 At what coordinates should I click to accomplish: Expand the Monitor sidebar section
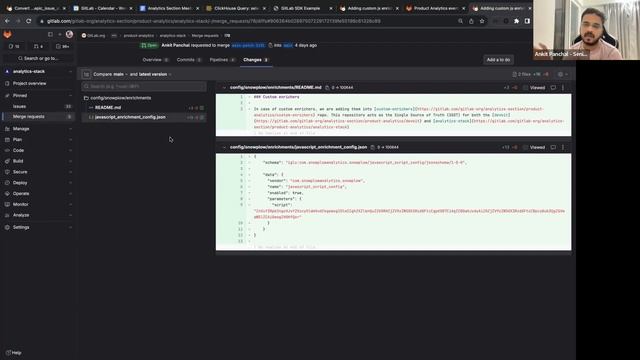coord(38,204)
